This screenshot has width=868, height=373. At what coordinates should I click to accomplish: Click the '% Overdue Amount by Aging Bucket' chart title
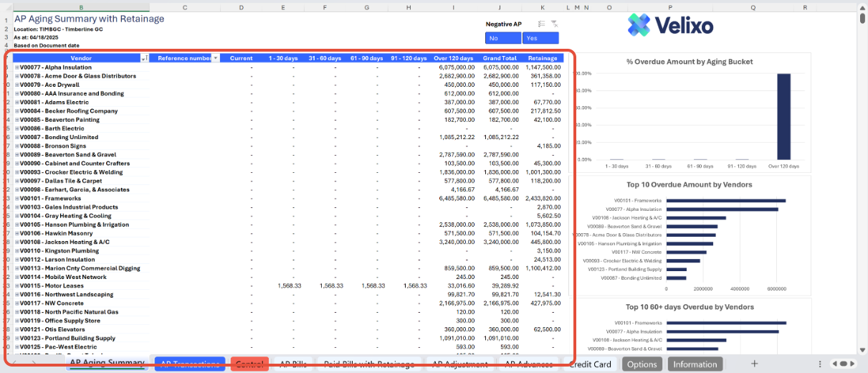tap(690, 62)
